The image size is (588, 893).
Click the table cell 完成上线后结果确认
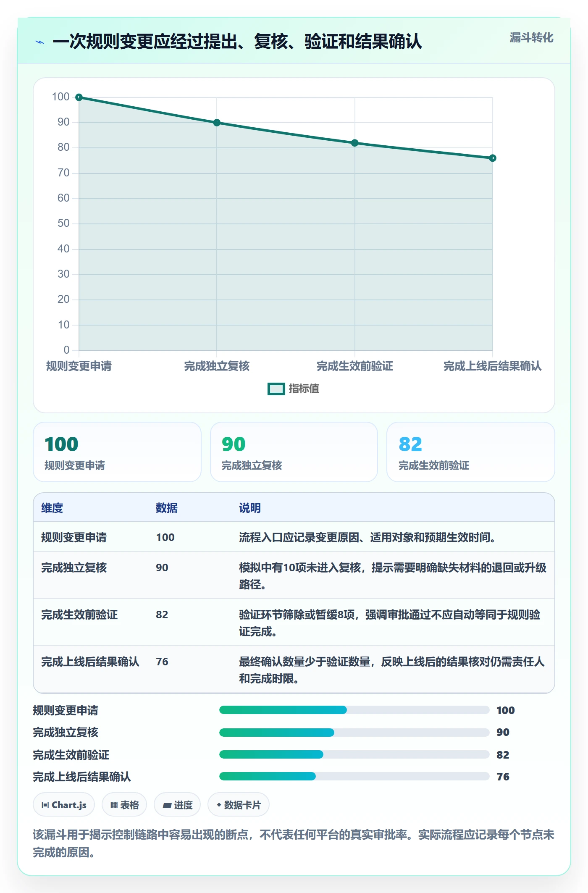pyautogui.click(x=90, y=662)
